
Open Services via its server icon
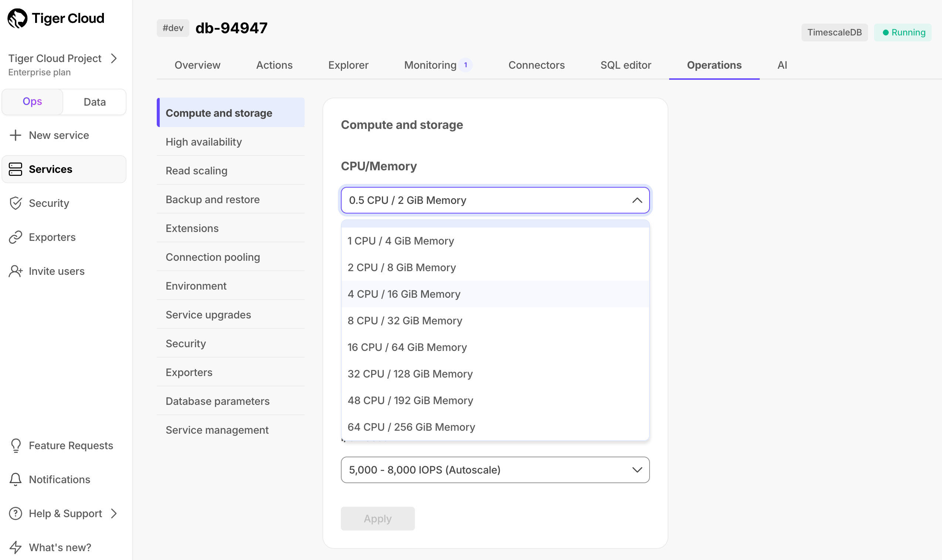(x=16, y=169)
